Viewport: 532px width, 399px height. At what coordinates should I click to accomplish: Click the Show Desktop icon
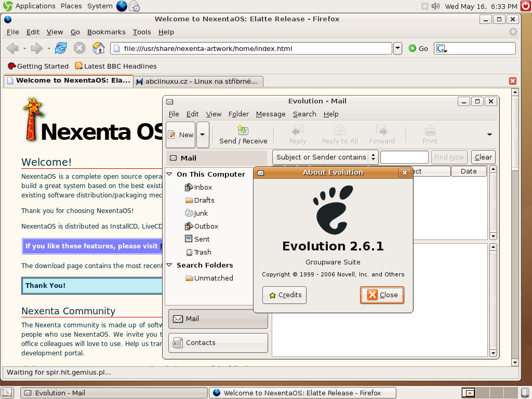pyautogui.click(x=7, y=393)
